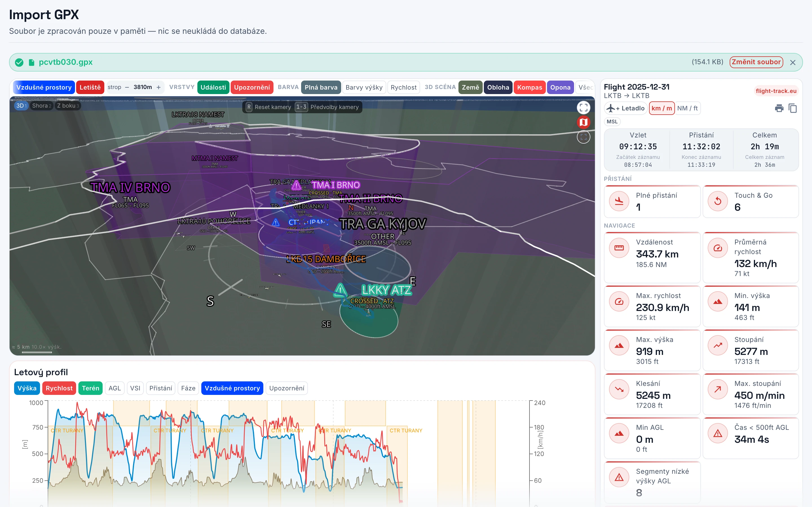Disable the Letiště layer toggle
The width and height of the screenshot is (812, 507).
[90, 88]
